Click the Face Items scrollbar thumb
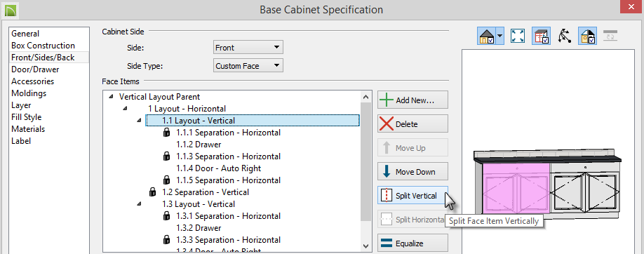Image resolution: width=644 pixels, height=254 pixels. pyautogui.click(x=365, y=162)
